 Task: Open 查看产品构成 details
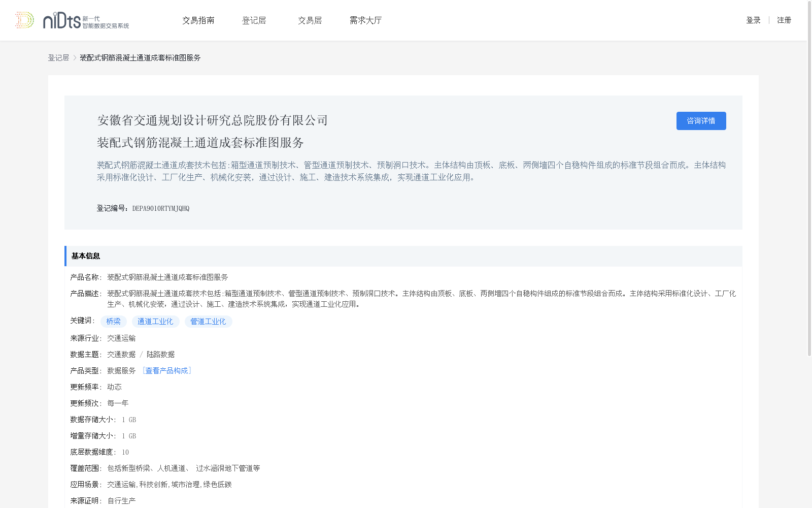point(167,370)
